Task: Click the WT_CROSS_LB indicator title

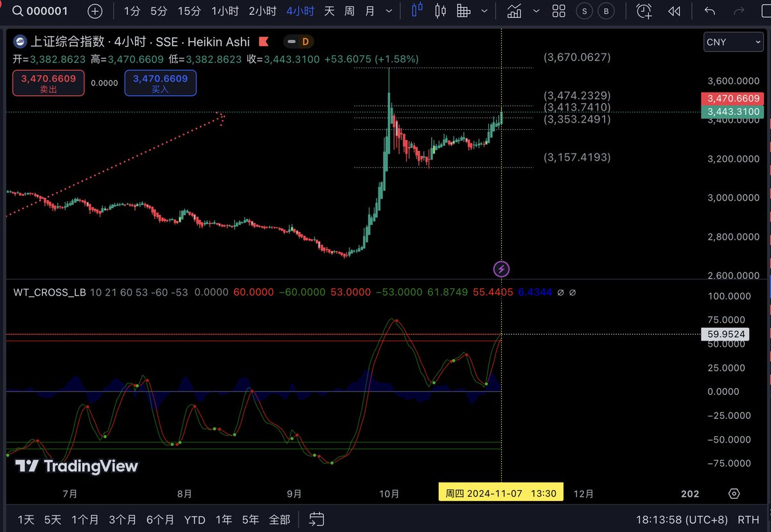Action: (x=49, y=292)
